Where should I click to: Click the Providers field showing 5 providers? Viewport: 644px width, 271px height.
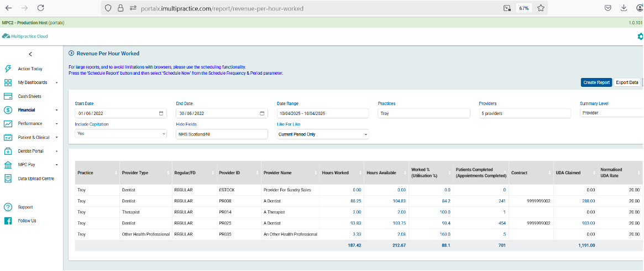point(525,113)
